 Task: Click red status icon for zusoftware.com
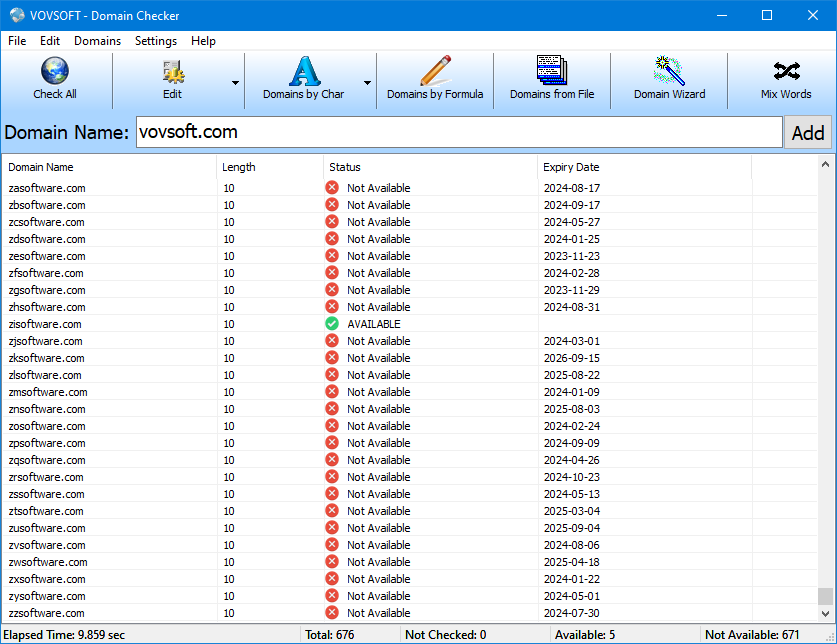click(332, 528)
